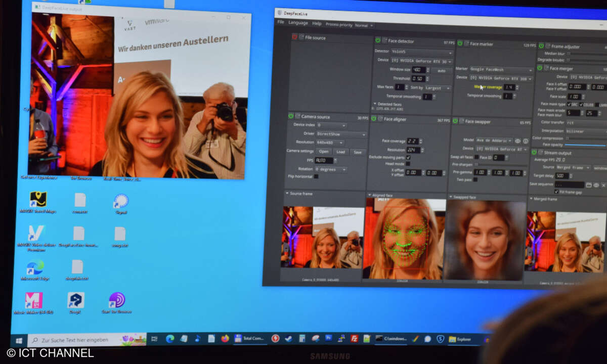This screenshot has width=607, height=364.
Task: Open the File menu in DeepFaceLive
Action: (281, 22)
